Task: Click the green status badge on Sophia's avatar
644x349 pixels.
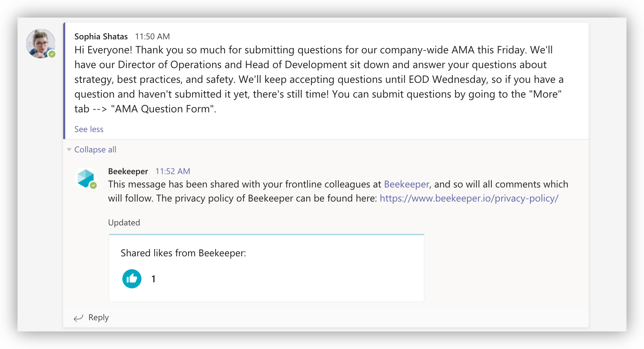Action: 52,54
